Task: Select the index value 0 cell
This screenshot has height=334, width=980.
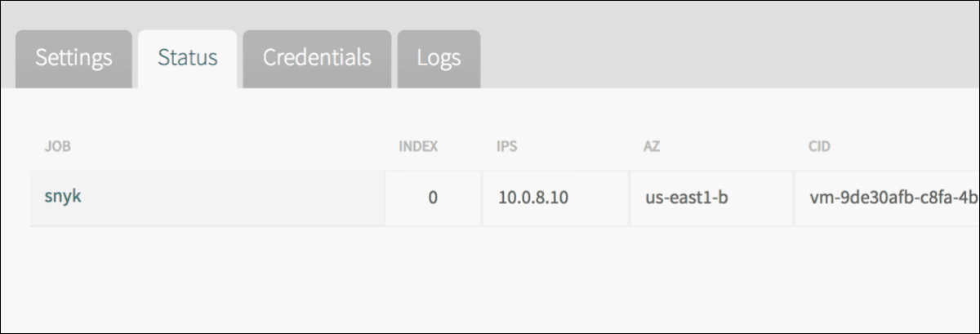Action: (433, 198)
